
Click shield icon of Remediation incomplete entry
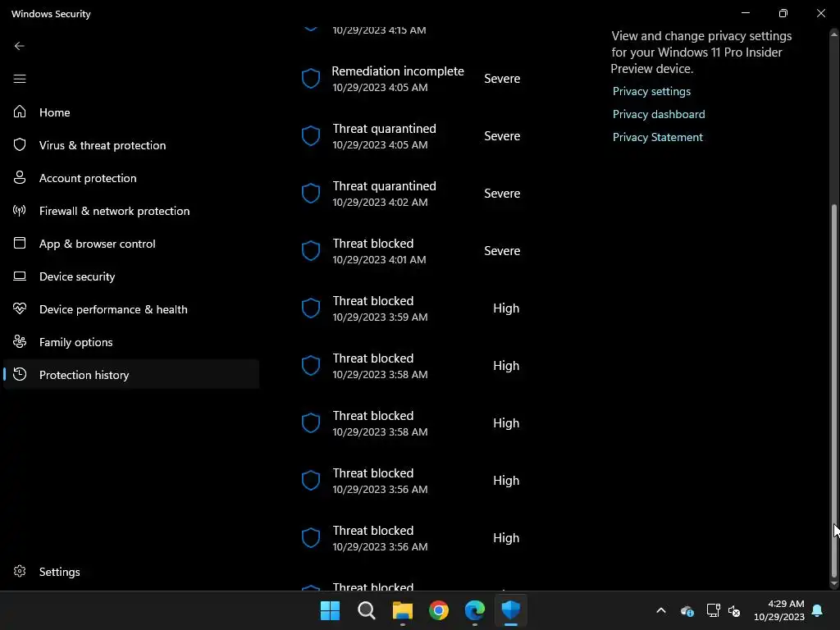click(311, 79)
